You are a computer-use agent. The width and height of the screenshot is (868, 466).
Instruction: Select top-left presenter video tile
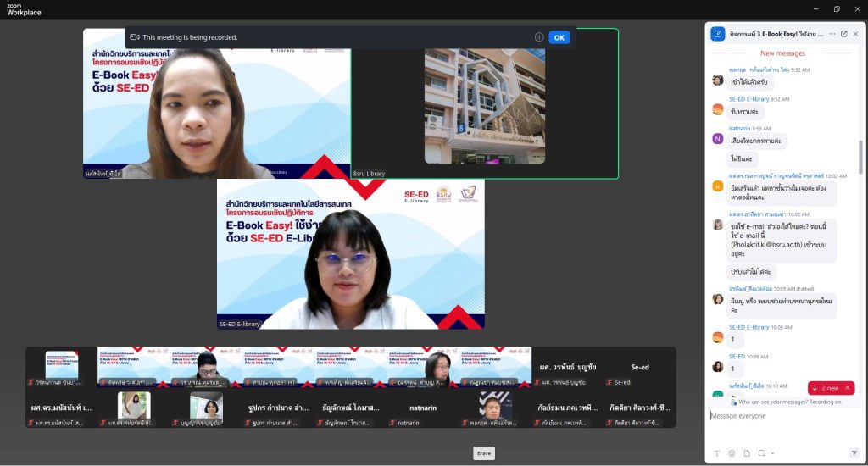click(x=217, y=103)
